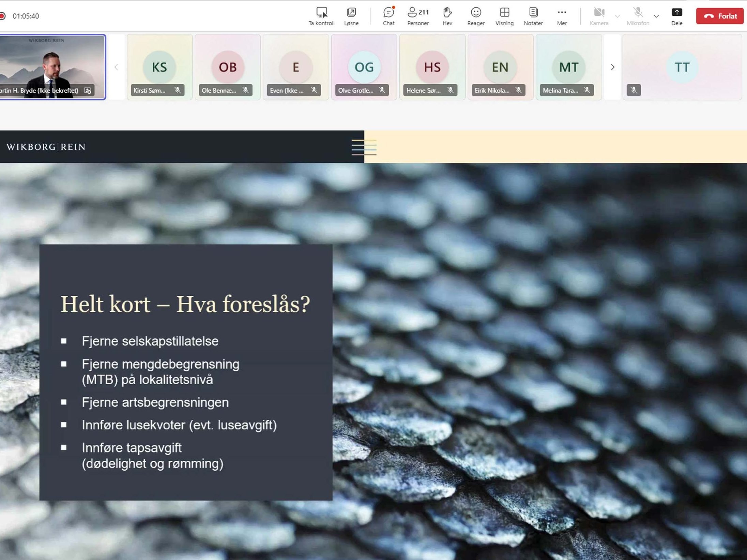
Task: Click Wikborg Rein logo on slide
Action: coord(46,147)
